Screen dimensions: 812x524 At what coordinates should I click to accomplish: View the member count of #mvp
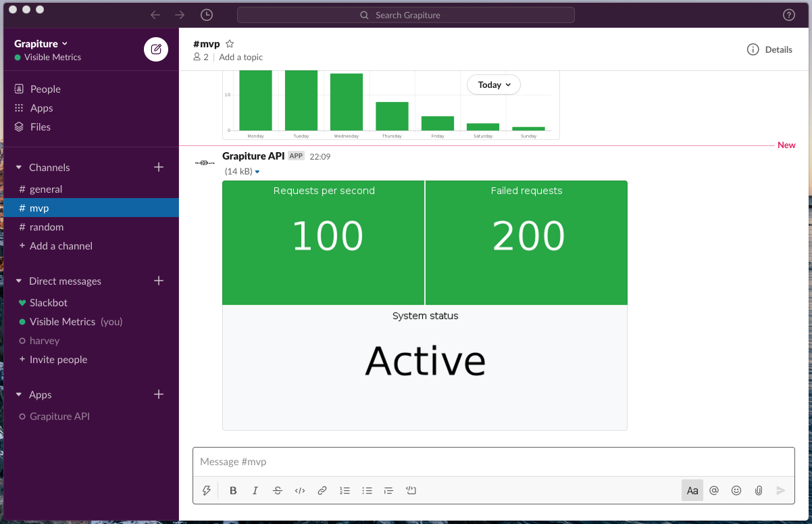click(x=201, y=57)
